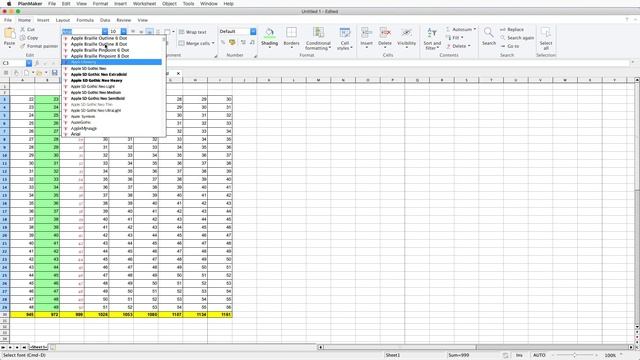Viewport: 640px width, 360px height.
Task: Click row header 30
Action: click(4, 315)
